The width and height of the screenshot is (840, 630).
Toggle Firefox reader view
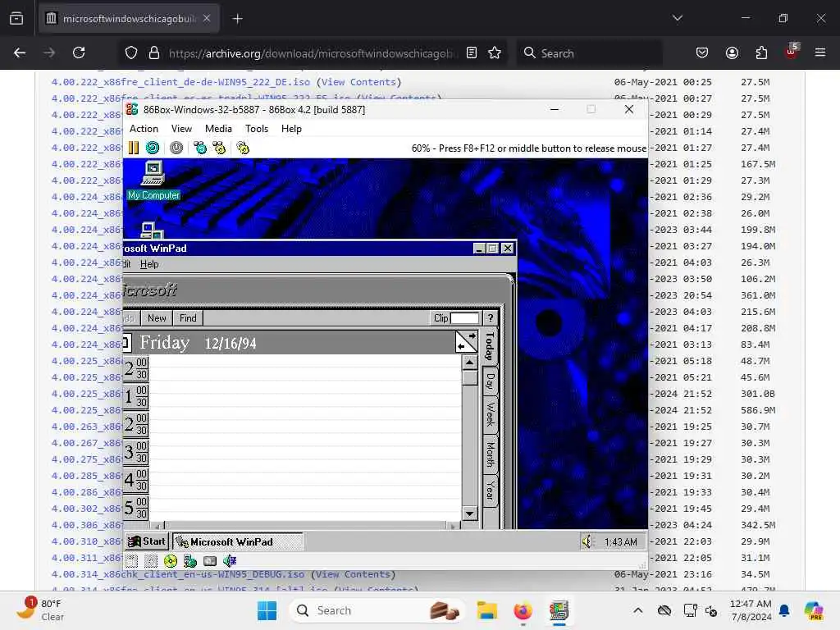(x=472, y=52)
